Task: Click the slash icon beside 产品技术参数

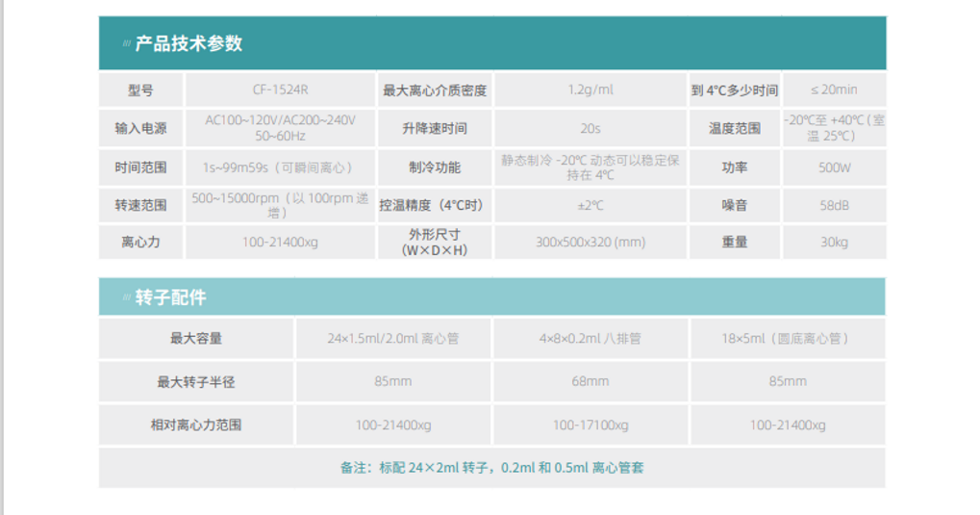Action: point(126,44)
